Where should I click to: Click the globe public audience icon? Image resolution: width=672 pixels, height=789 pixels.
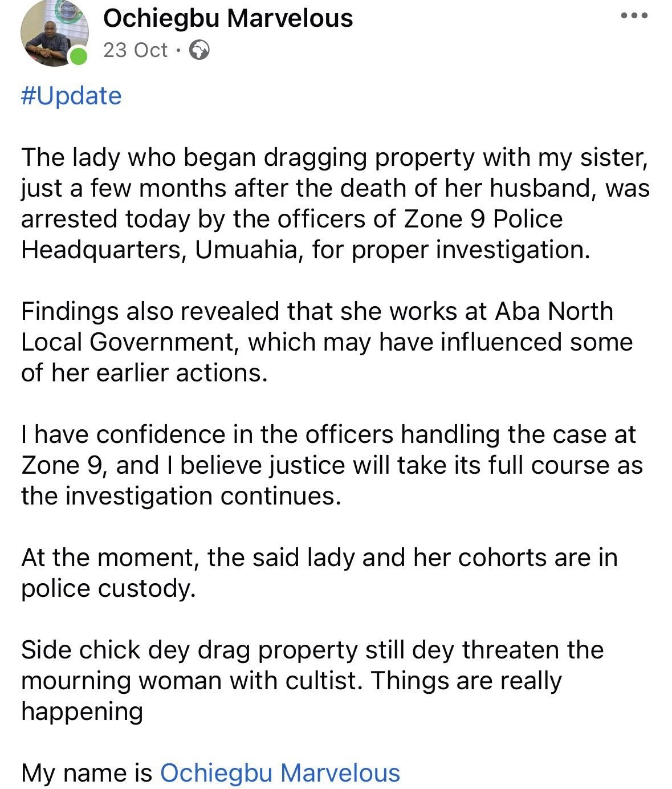(x=199, y=50)
